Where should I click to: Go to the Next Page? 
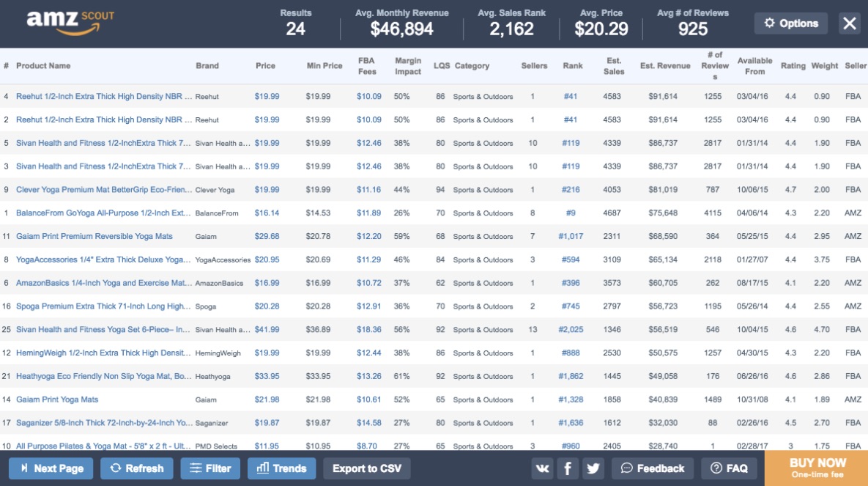coord(51,468)
